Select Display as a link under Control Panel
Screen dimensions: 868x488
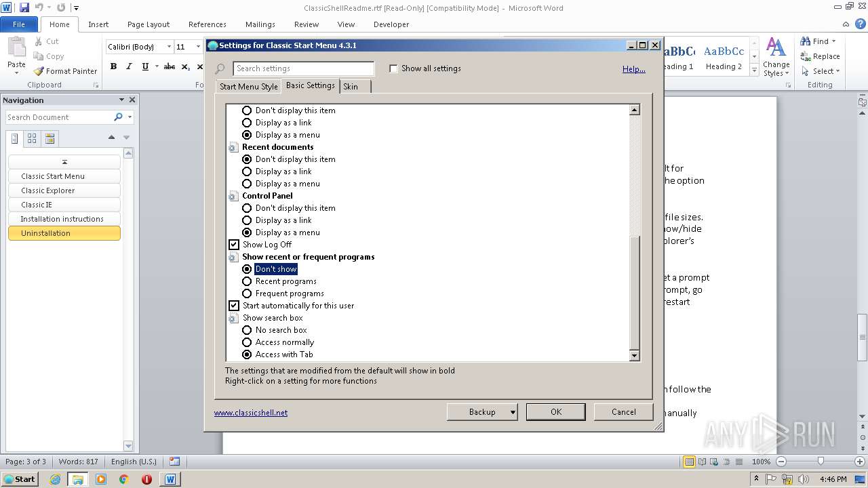pyautogui.click(x=247, y=220)
